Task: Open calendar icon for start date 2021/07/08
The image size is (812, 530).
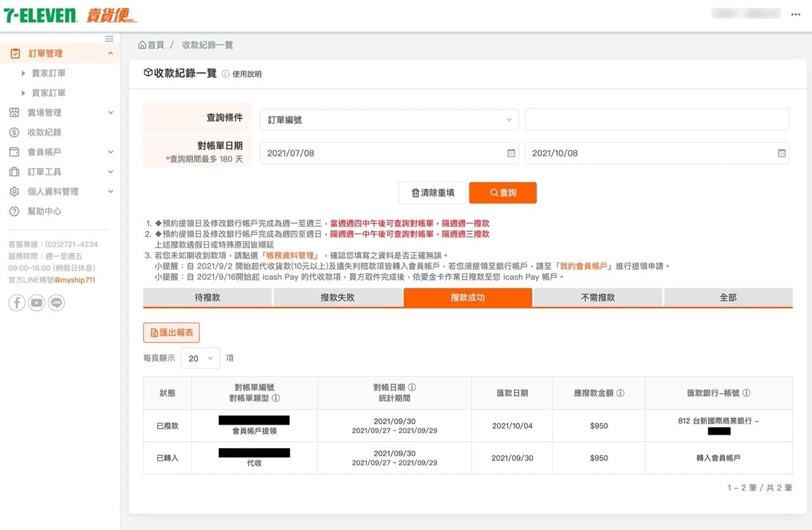Action: (511, 153)
